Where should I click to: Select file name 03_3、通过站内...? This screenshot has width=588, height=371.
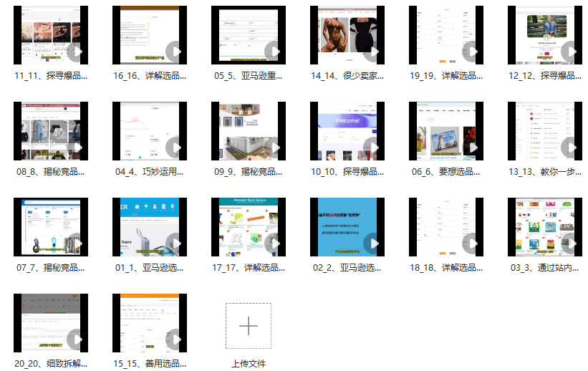[x=545, y=268]
